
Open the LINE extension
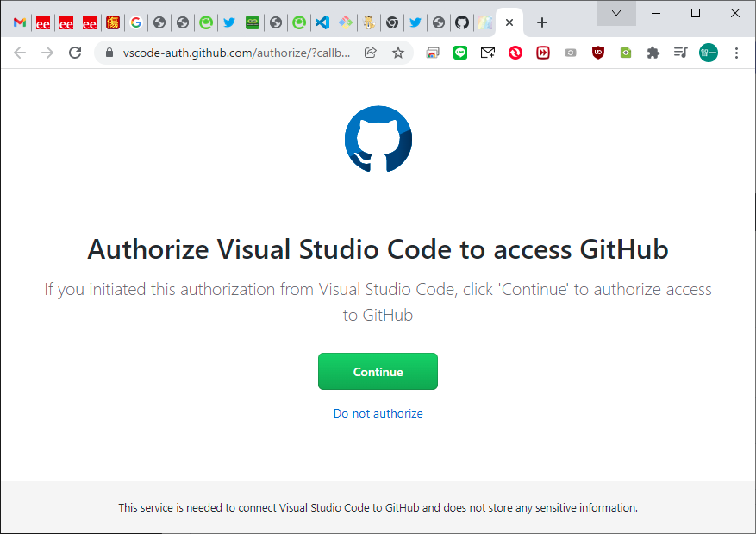(x=460, y=53)
